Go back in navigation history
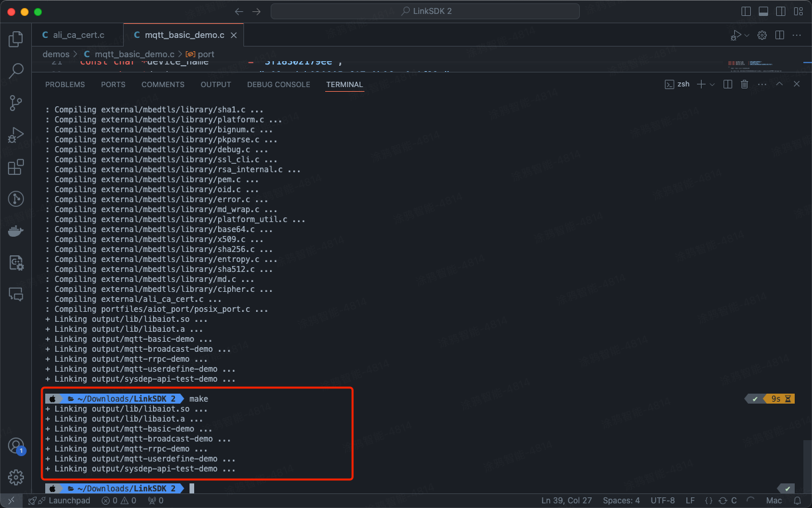 click(x=240, y=12)
